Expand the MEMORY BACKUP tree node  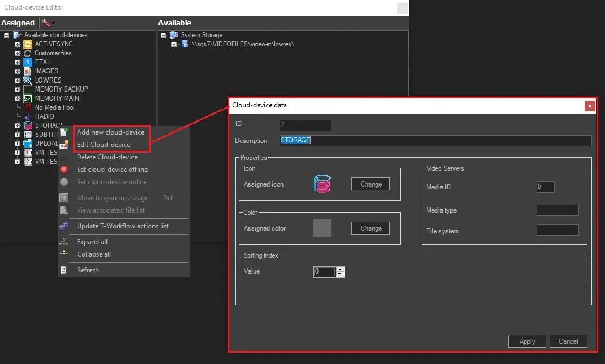(x=18, y=89)
